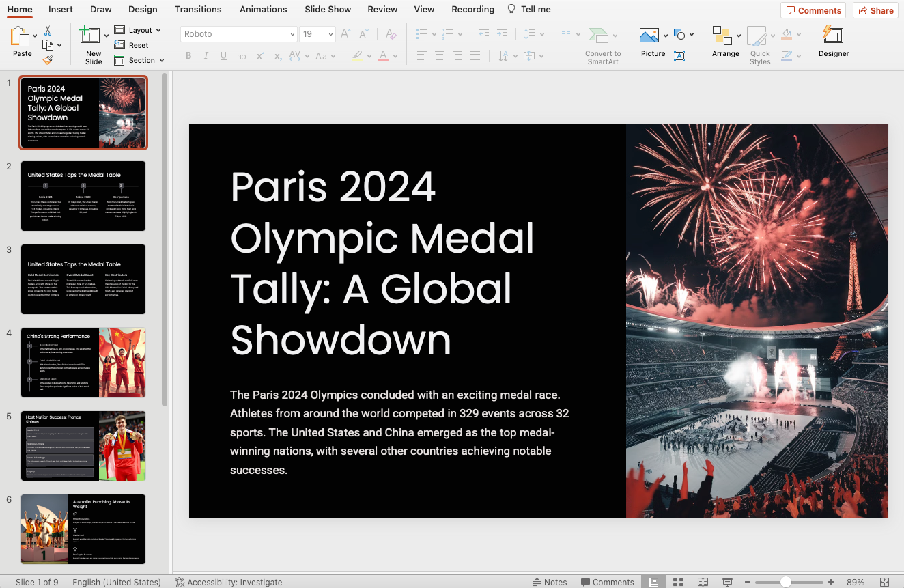Viewport: 904px width, 588px height.
Task: Insert a Text Box
Action: pyautogui.click(x=679, y=56)
